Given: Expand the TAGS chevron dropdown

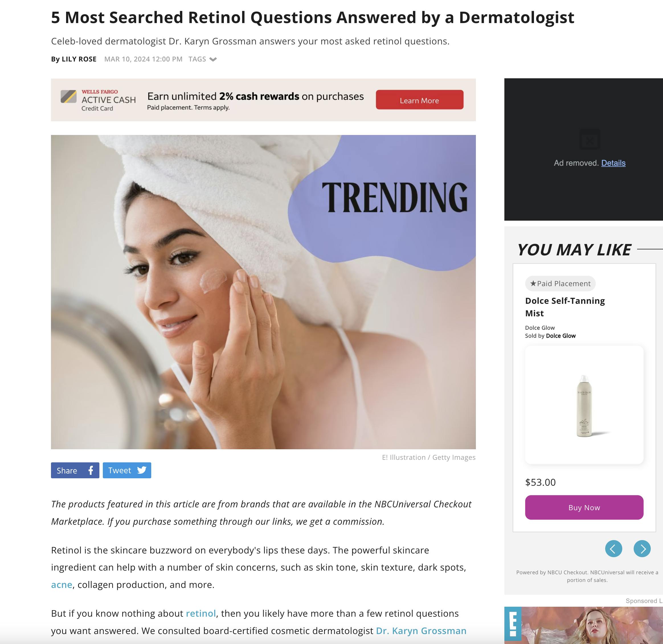Looking at the screenshot, I should [x=213, y=59].
